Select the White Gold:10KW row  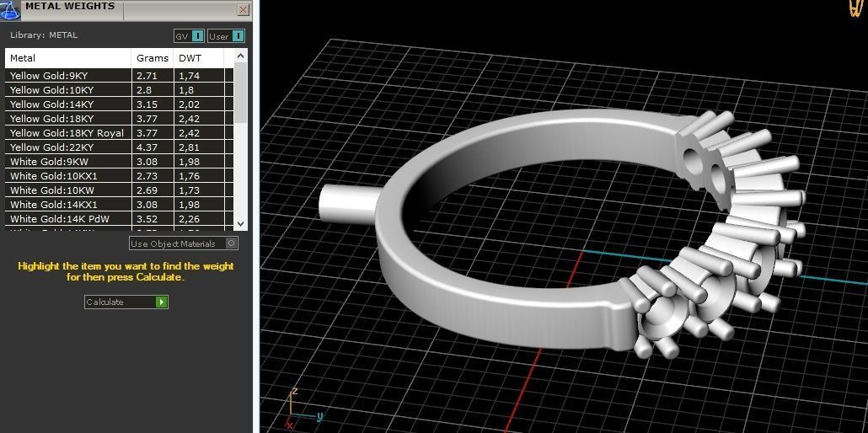tap(119, 190)
